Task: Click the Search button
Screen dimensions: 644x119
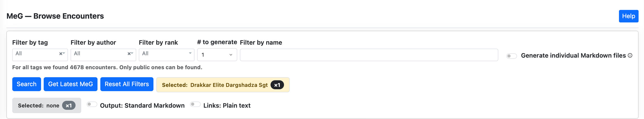Action: [26, 84]
